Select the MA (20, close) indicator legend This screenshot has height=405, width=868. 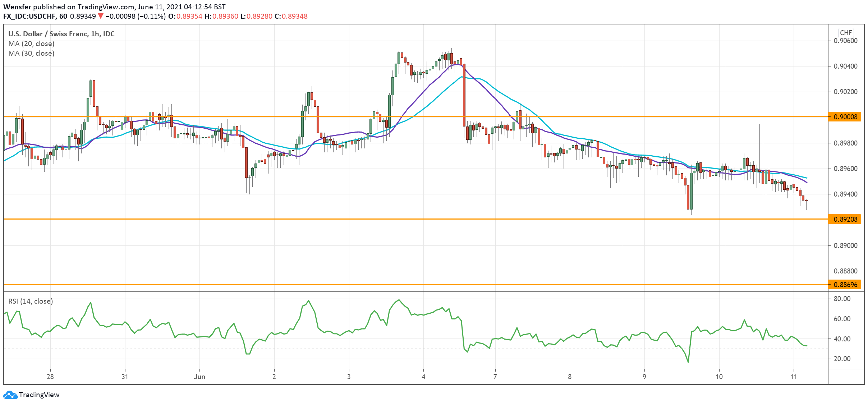(31, 43)
